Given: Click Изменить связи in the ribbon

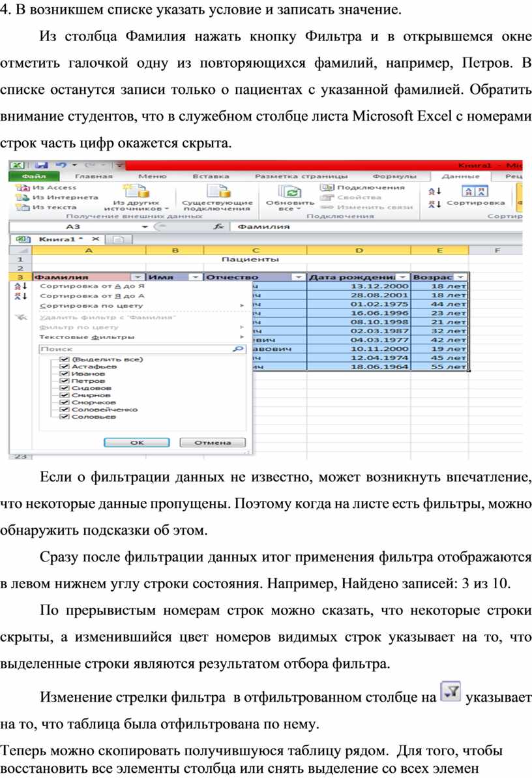Looking at the screenshot, I should (x=367, y=207).
